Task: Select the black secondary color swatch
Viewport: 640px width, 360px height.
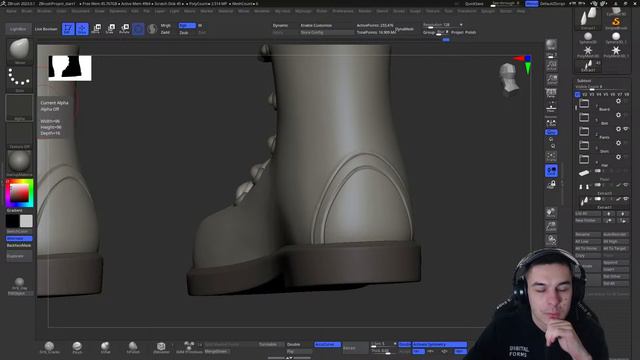Action: (x=12, y=221)
